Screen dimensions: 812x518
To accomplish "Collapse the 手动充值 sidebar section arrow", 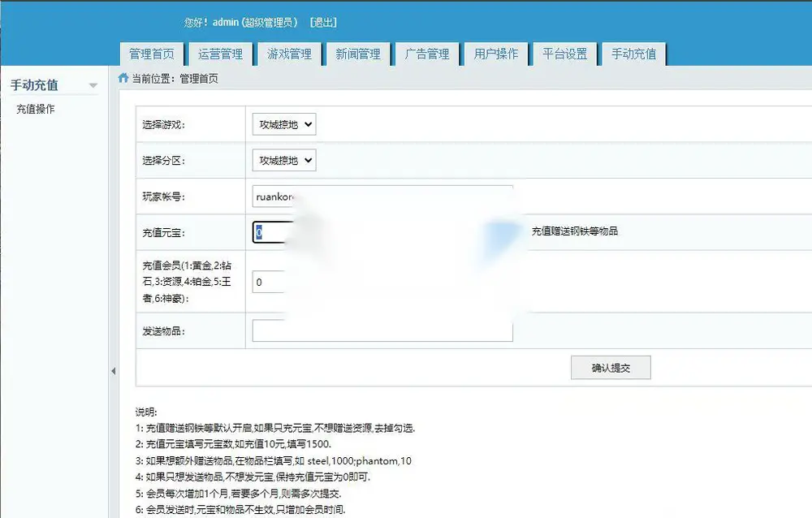I will [93, 85].
